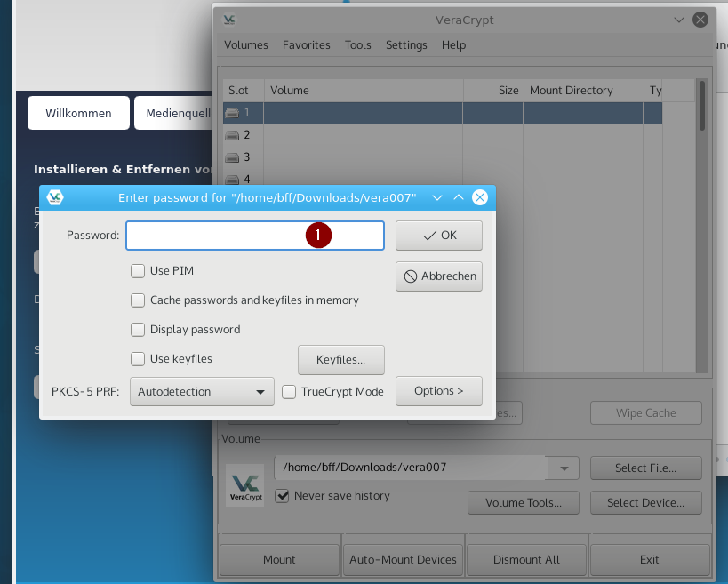The width and height of the screenshot is (728, 584).
Task: Switch to the Willkommen tab in background window
Action: click(x=78, y=113)
